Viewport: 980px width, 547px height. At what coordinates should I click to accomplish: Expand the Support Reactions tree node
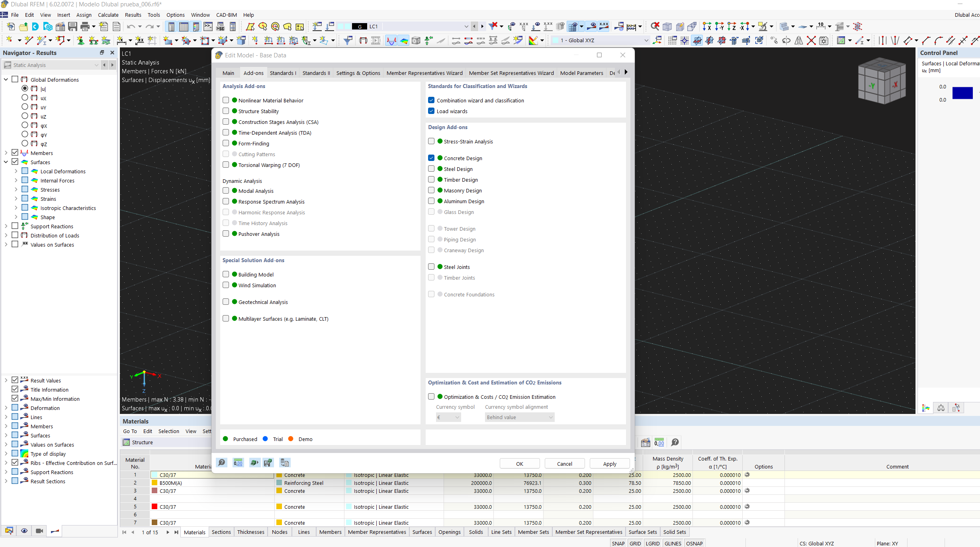[x=6, y=226]
